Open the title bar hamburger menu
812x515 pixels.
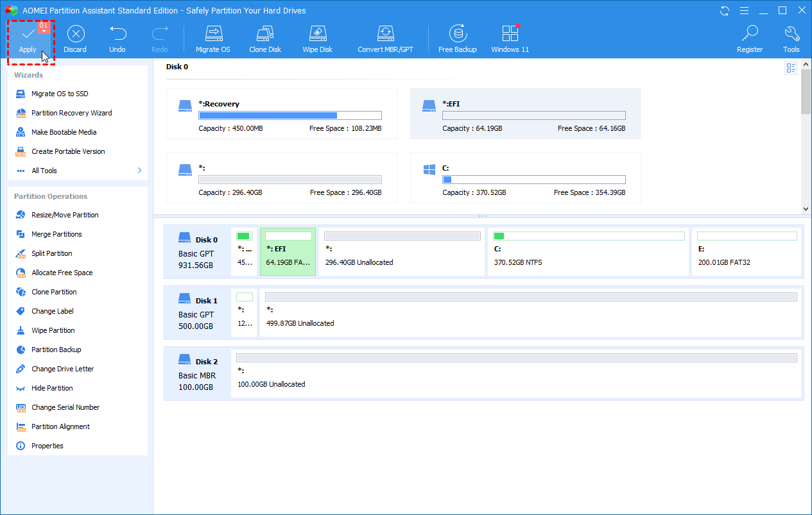[x=744, y=11]
